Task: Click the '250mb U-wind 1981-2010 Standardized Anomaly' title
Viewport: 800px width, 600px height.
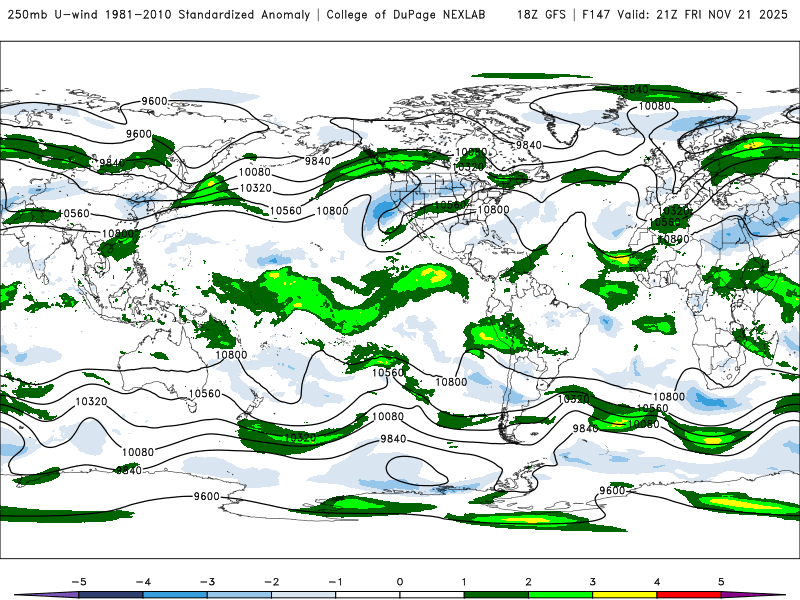Action: [x=159, y=14]
